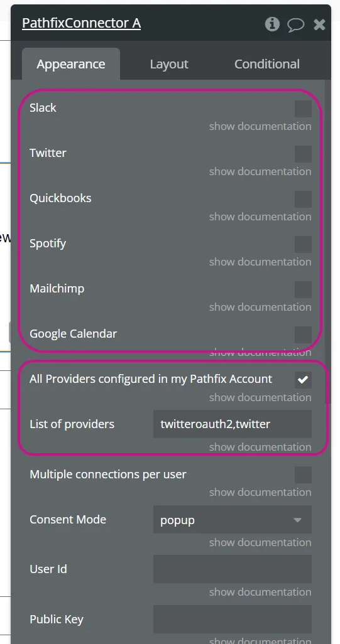The width and height of the screenshot is (340, 644).
Task: Enable the Spotify checkbox
Action: coord(303,244)
